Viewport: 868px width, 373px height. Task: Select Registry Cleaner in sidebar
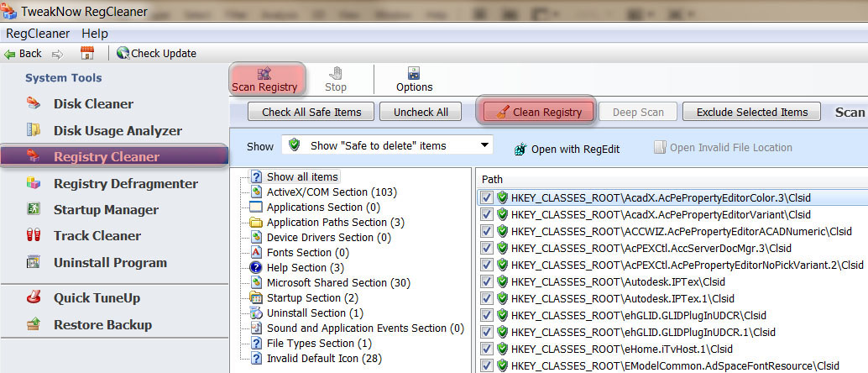tap(114, 157)
